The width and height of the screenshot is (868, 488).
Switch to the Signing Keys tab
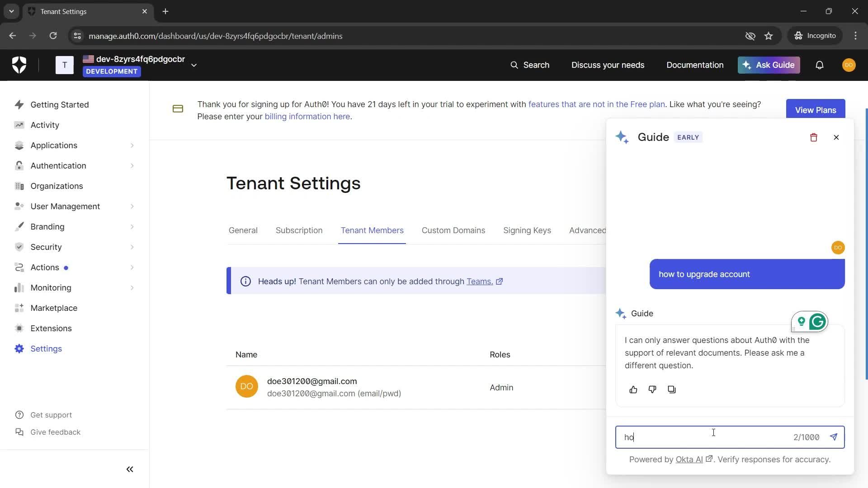(527, 230)
